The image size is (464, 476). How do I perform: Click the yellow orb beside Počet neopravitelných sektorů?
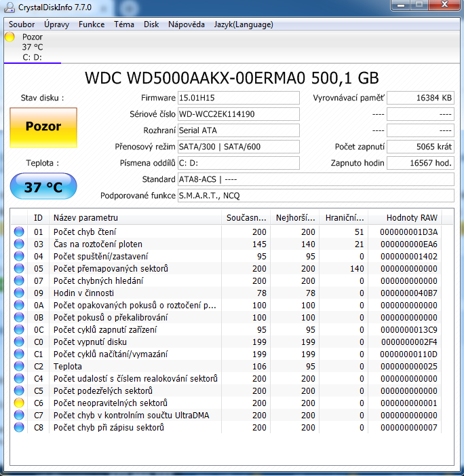click(19, 403)
